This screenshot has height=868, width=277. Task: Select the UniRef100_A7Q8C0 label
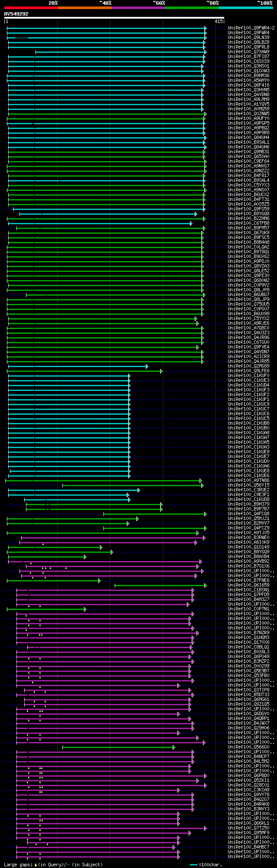click(249, 328)
